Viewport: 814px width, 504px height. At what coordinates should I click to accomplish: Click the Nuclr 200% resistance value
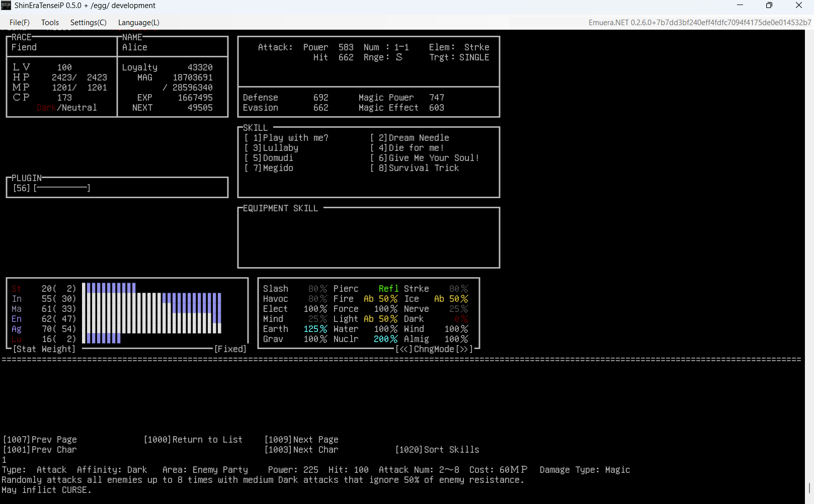(386, 339)
